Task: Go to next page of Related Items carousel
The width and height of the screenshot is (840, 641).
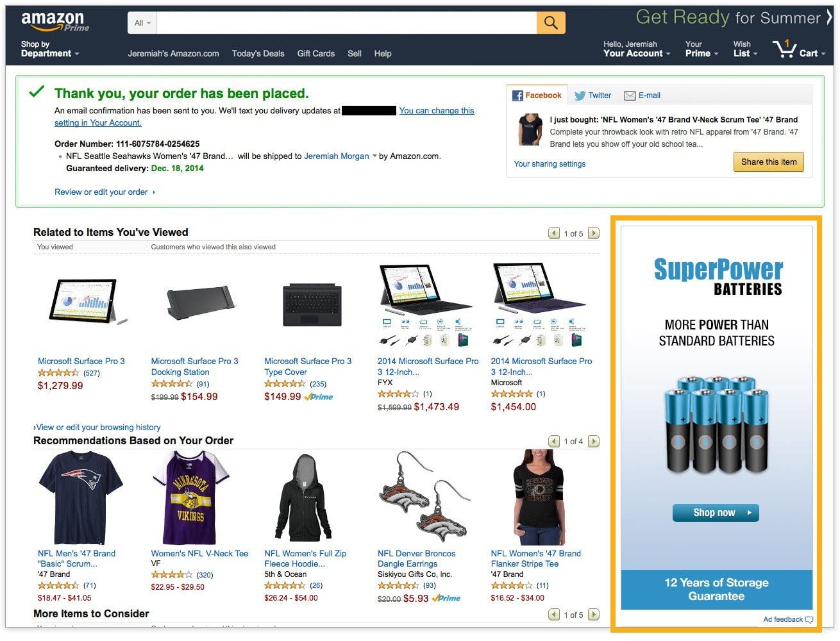Action: 594,233
